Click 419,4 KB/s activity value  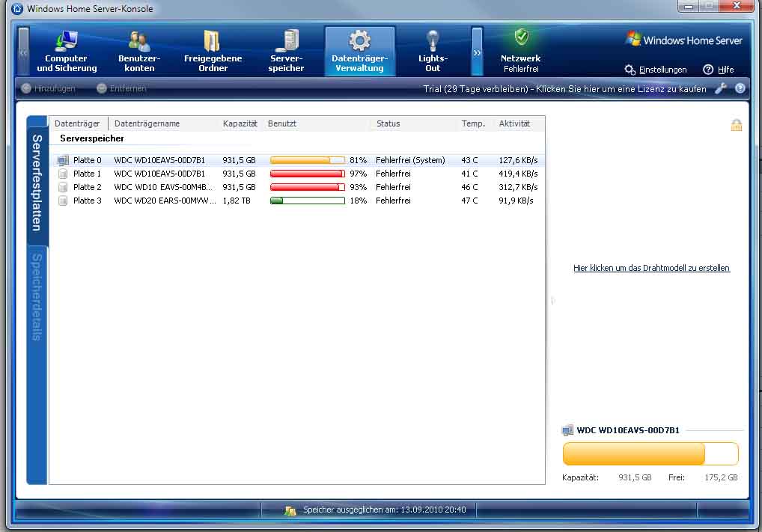pyautogui.click(x=518, y=174)
